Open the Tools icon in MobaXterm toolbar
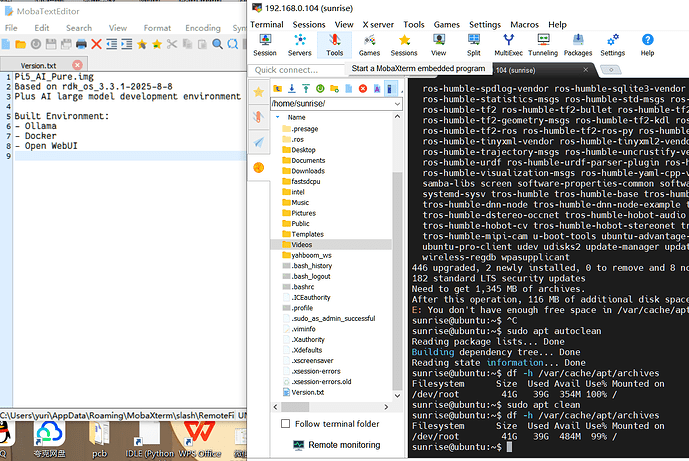 334,45
